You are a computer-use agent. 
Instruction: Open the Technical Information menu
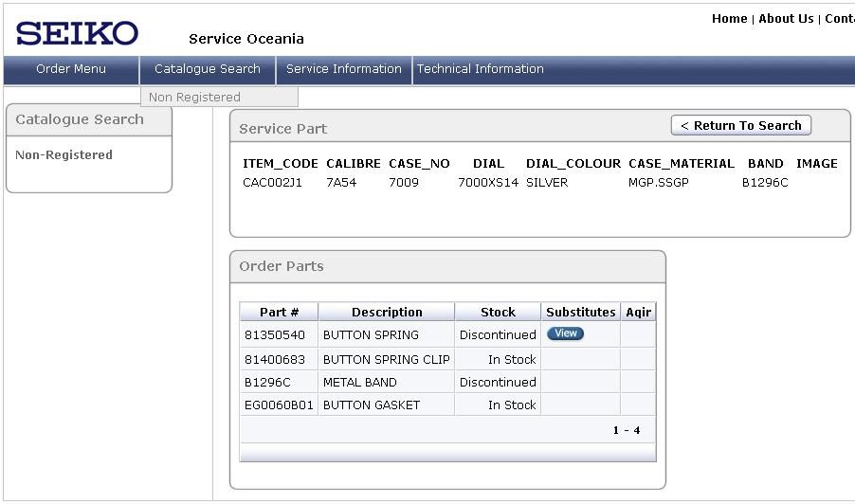(480, 69)
